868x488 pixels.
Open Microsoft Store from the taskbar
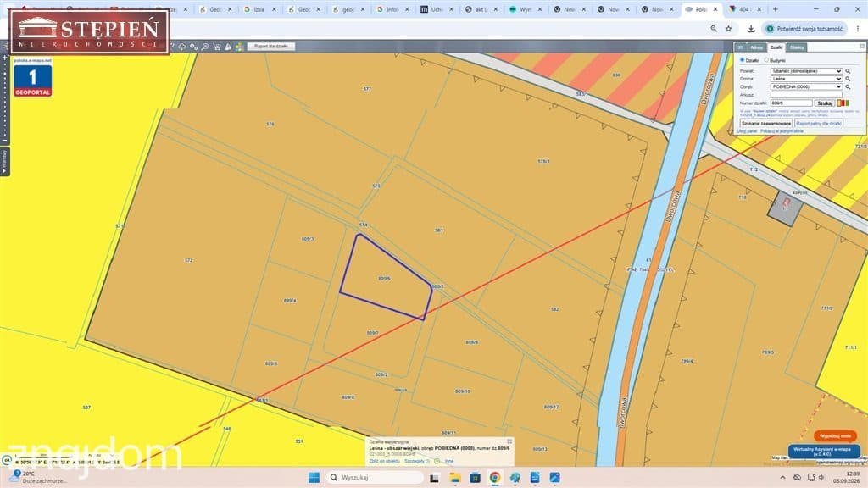click(475, 478)
